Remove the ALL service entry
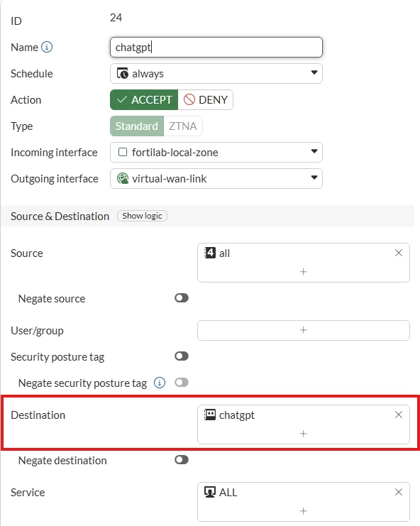This screenshot has width=420, height=526. [399, 492]
